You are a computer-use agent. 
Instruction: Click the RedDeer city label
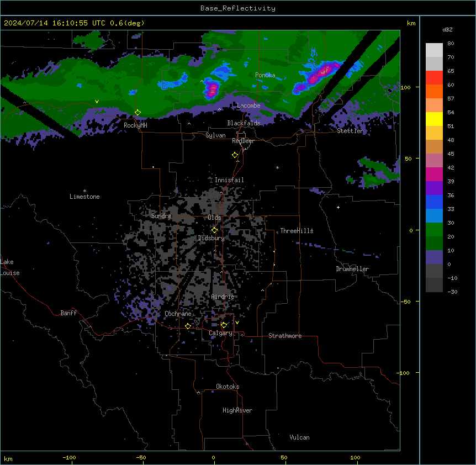tap(243, 141)
